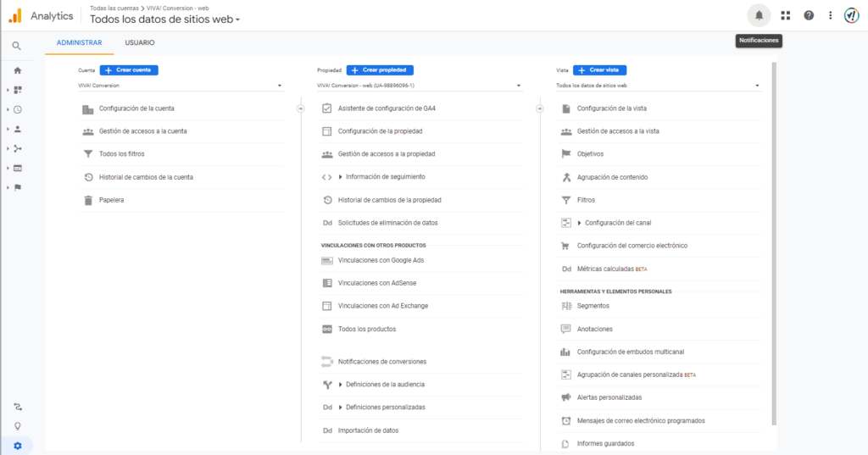Open Mensajes de correo electrónico programados
This screenshot has height=455, width=868.
pos(641,420)
